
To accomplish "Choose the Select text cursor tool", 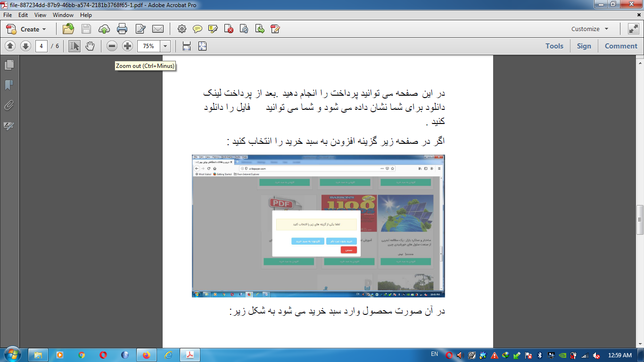I will tap(74, 46).
